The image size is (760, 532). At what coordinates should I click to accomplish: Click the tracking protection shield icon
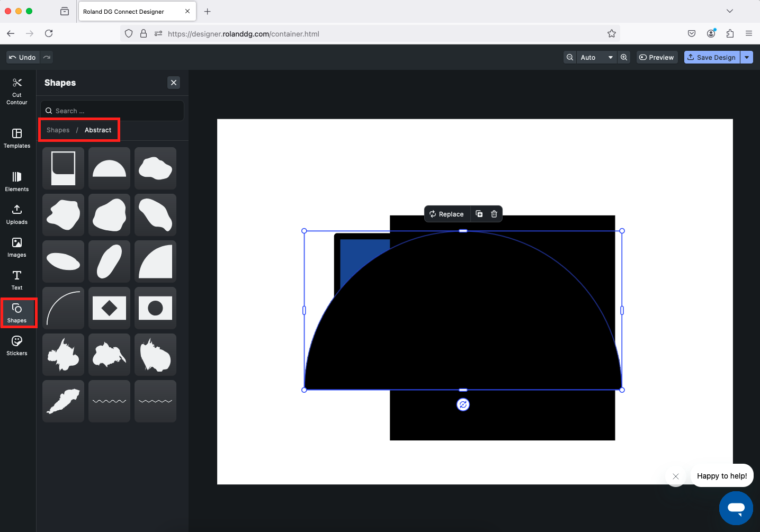pyautogui.click(x=129, y=34)
